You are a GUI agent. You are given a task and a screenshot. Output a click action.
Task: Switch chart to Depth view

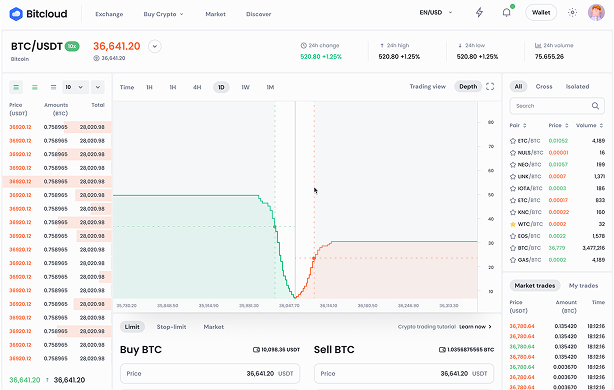click(468, 87)
